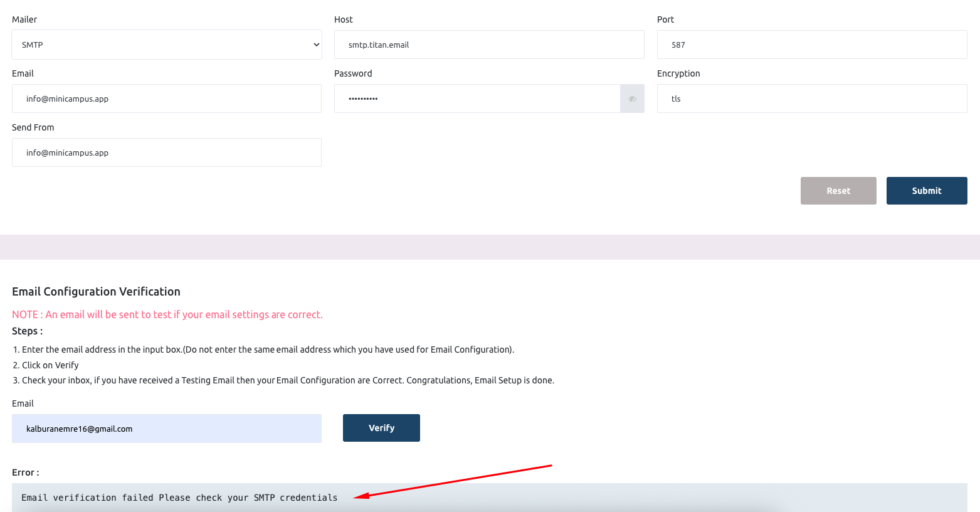Click the SMTP credentials error message

[x=179, y=498]
